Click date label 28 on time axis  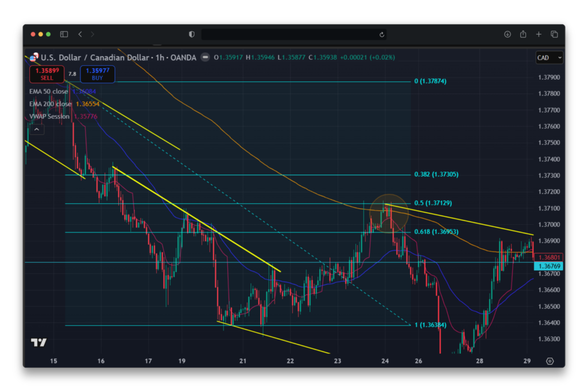[x=479, y=361]
